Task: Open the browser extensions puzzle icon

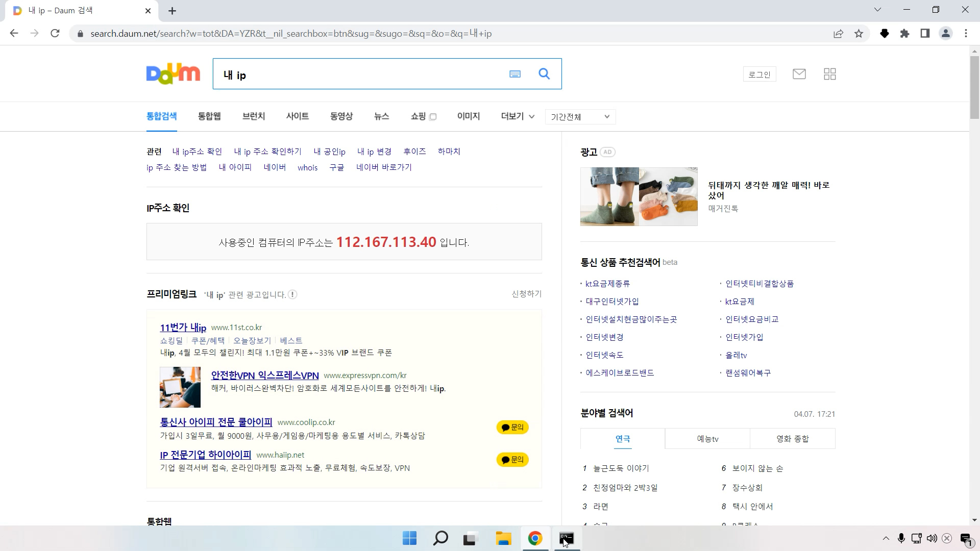Action: point(905,33)
